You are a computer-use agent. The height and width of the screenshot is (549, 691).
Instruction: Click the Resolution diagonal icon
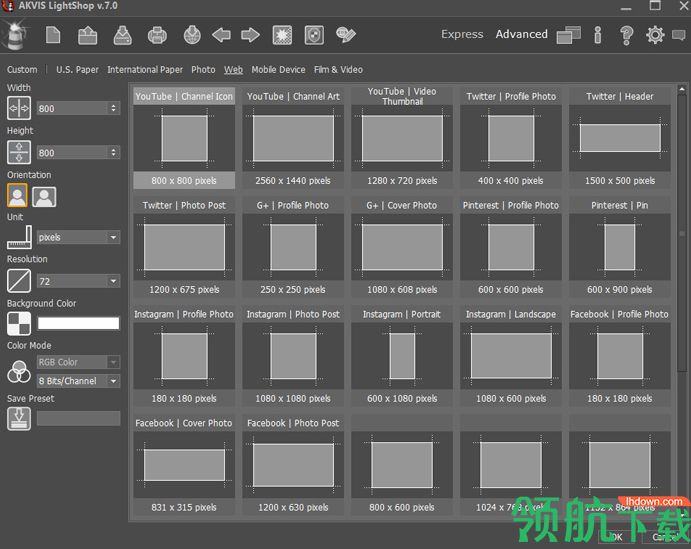pyautogui.click(x=19, y=281)
